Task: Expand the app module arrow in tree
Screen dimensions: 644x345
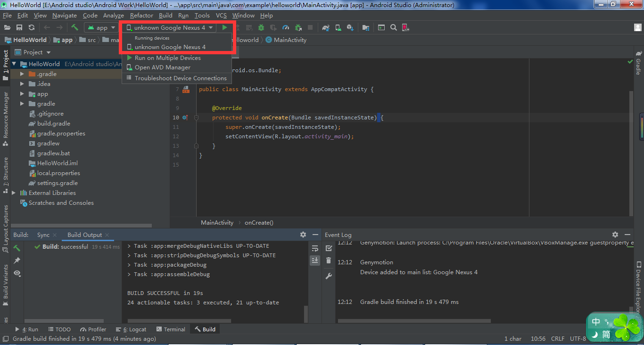Action: pyautogui.click(x=22, y=94)
